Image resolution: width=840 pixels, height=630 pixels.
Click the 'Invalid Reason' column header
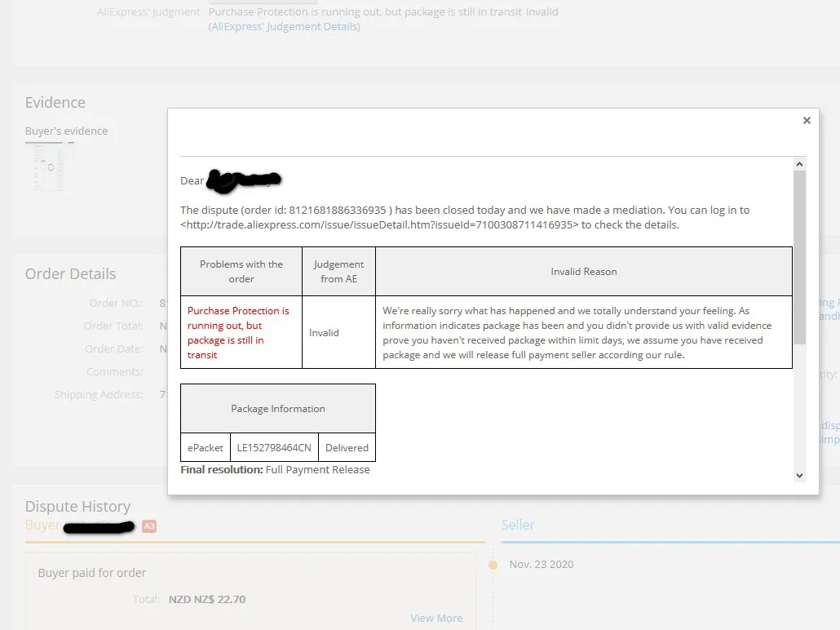point(584,271)
